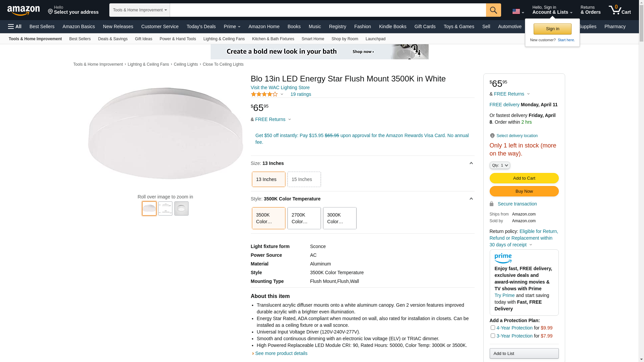
Task: Open the Qty quantity dropdown
Action: (x=499, y=165)
